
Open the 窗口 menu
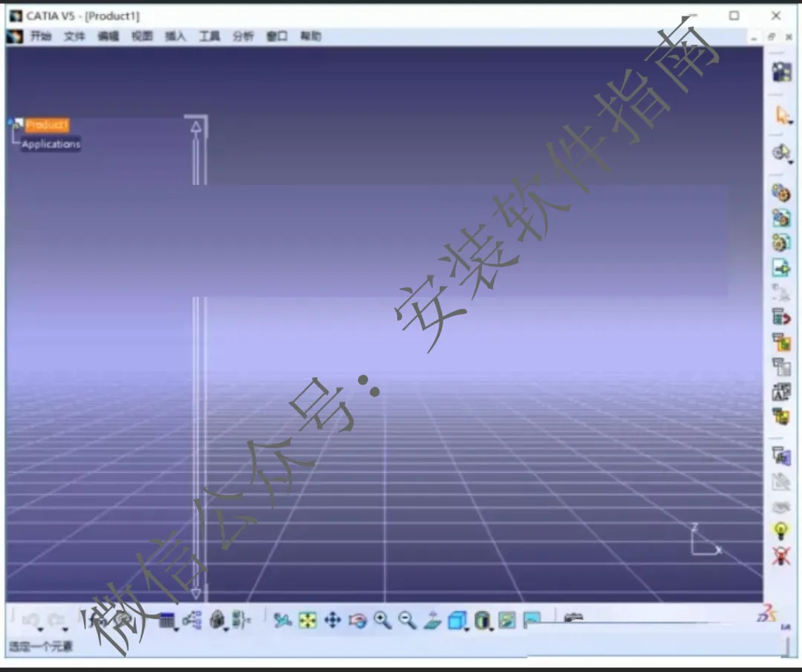click(277, 36)
